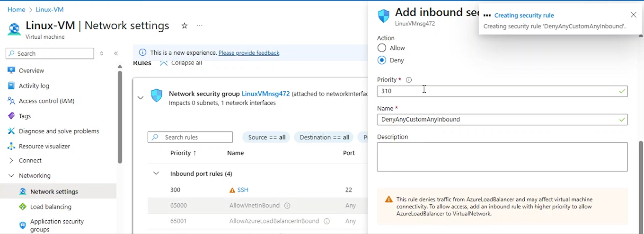
Task: Collapse the Networking menu section
Action: point(11,175)
